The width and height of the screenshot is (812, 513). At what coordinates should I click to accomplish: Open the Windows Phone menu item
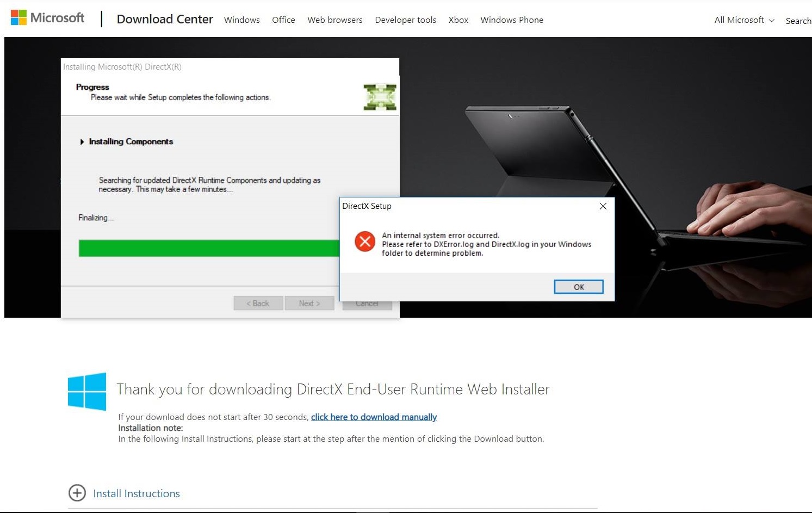(x=512, y=20)
